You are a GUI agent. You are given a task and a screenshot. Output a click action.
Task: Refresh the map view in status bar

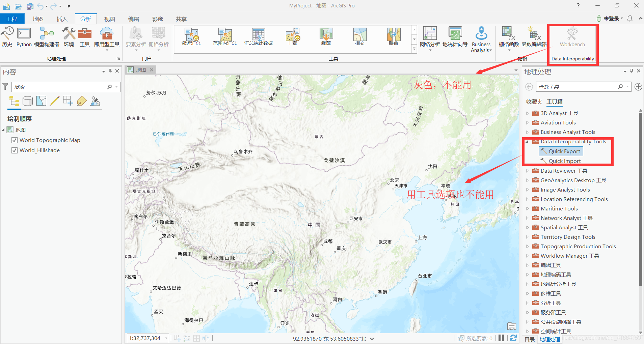(x=513, y=338)
